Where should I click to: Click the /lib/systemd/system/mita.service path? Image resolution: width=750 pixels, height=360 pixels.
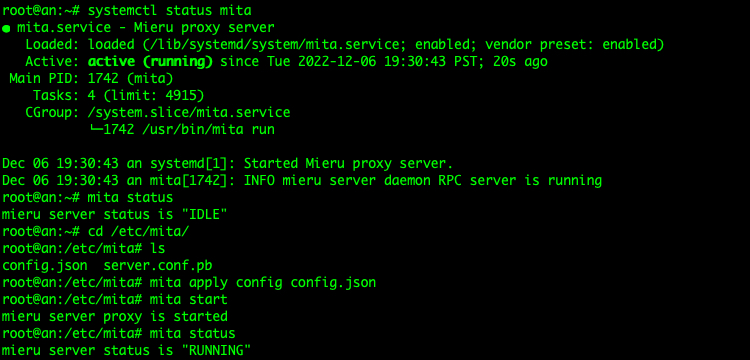coord(275,45)
